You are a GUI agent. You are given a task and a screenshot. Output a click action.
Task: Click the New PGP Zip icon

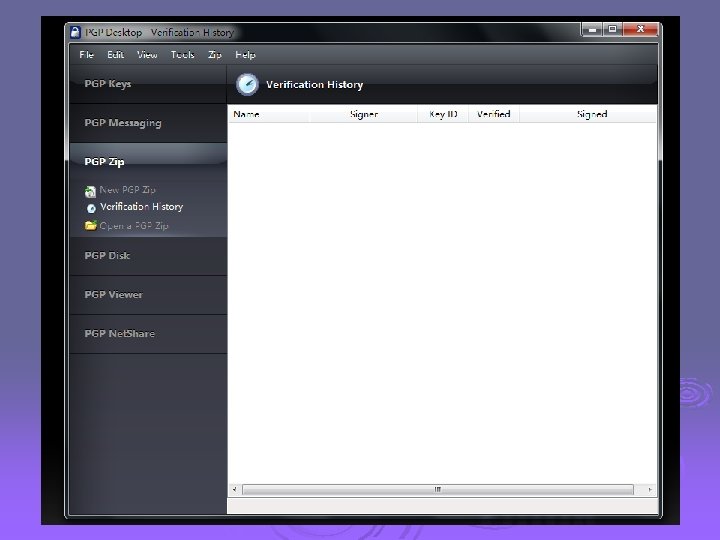coord(90,191)
